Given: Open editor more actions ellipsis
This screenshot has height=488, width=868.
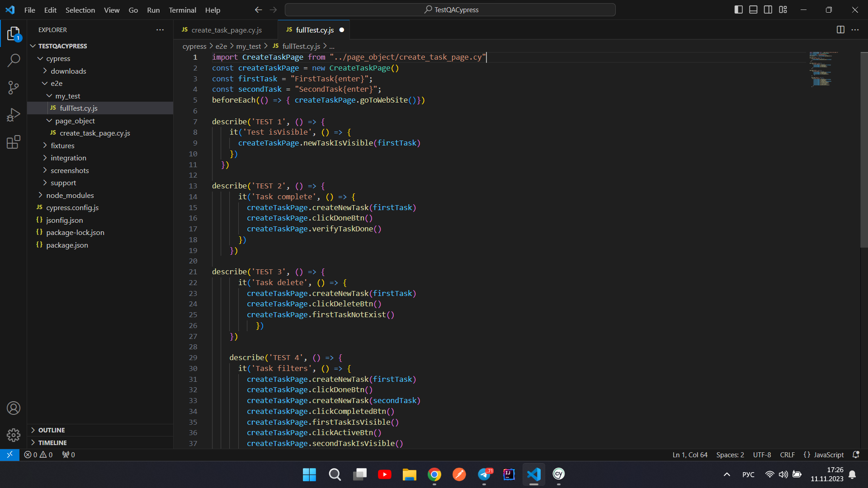Looking at the screenshot, I should tap(855, 30).
